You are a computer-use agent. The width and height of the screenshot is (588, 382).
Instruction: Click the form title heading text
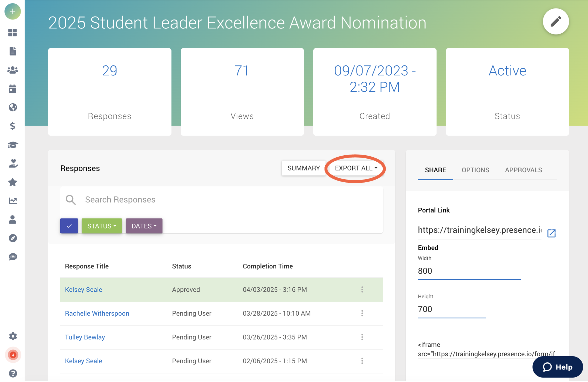[237, 23]
